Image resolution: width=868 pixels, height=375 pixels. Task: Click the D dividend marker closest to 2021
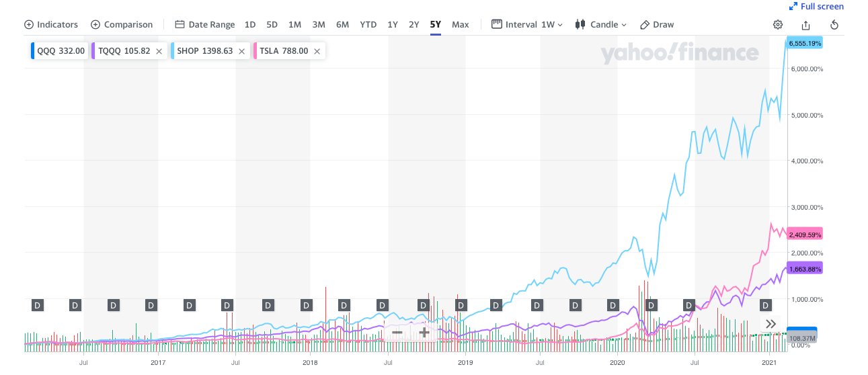pyautogui.click(x=766, y=305)
